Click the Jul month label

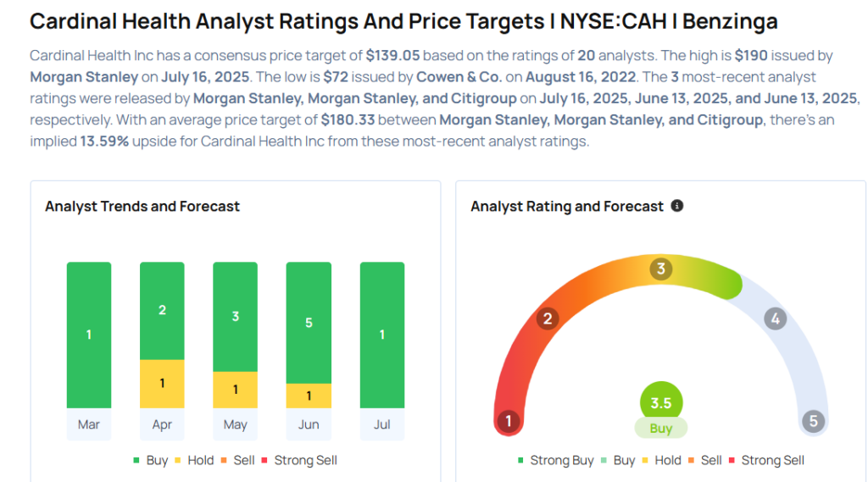click(381, 424)
